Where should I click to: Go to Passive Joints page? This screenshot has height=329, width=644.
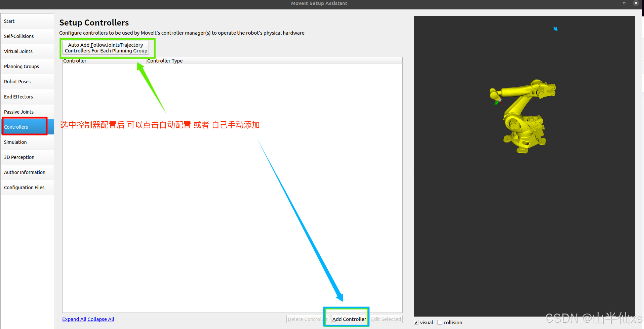tap(27, 112)
